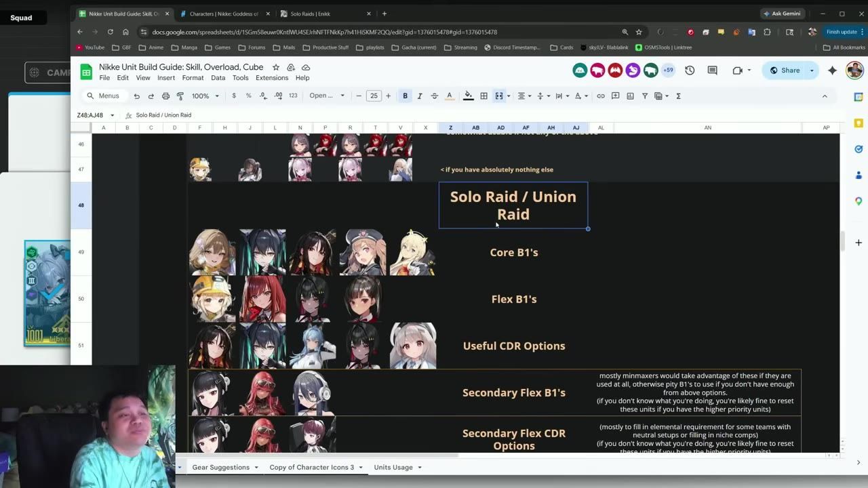This screenshot has width=868, height=488.
Task: Click Finish update button in Chrome
Action: click(842, 32)
